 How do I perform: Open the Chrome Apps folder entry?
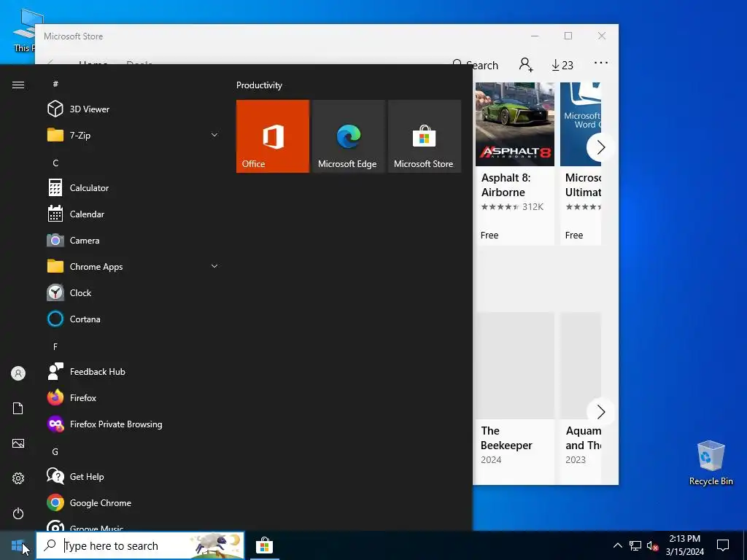133,266
